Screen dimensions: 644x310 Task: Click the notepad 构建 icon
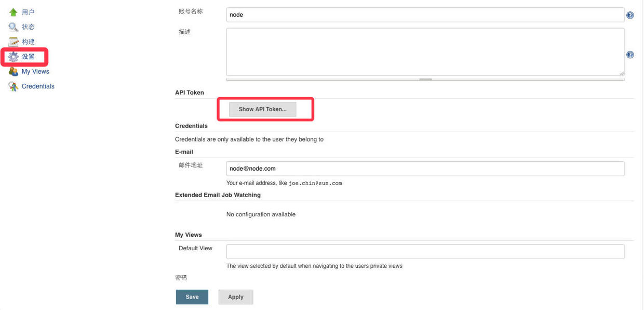(x=14, y=42)
